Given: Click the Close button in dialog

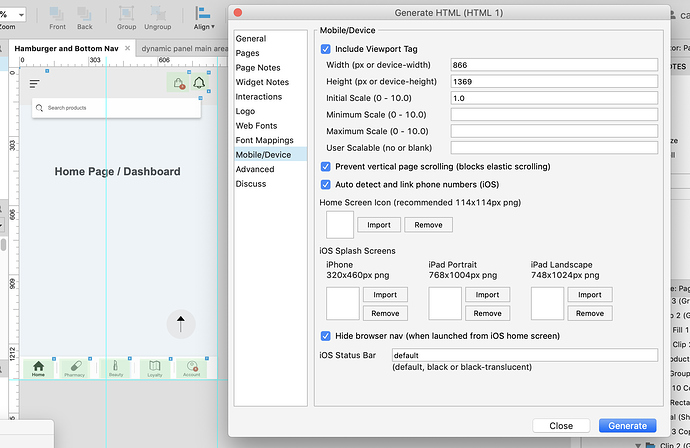Looking at the screenshot, I should pyautogui.click(x=561, y=426).
